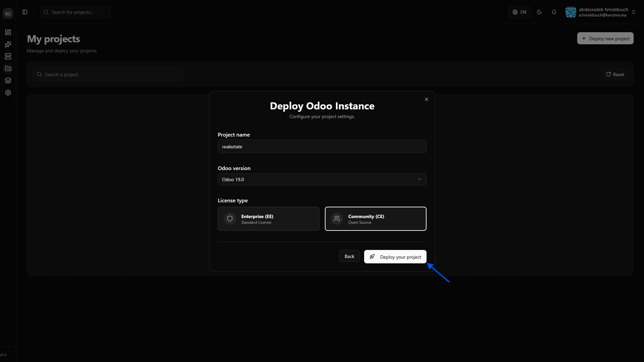Open the layers stack icon in sidebar
644x362 pixels.
pos(8,81)
